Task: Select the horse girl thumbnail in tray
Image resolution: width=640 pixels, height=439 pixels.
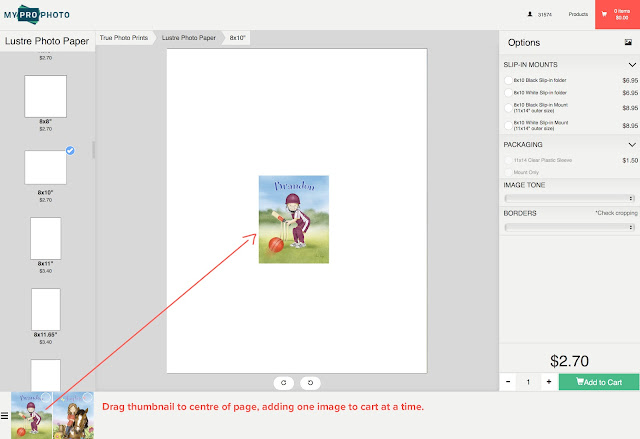Action: click(73, 415)
